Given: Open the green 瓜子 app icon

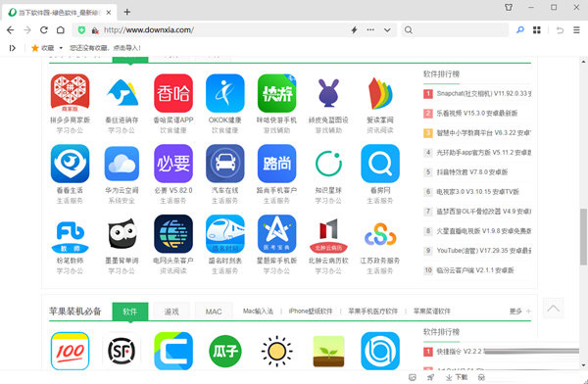Looking at the screenshot, I should [x=225, y=351].
